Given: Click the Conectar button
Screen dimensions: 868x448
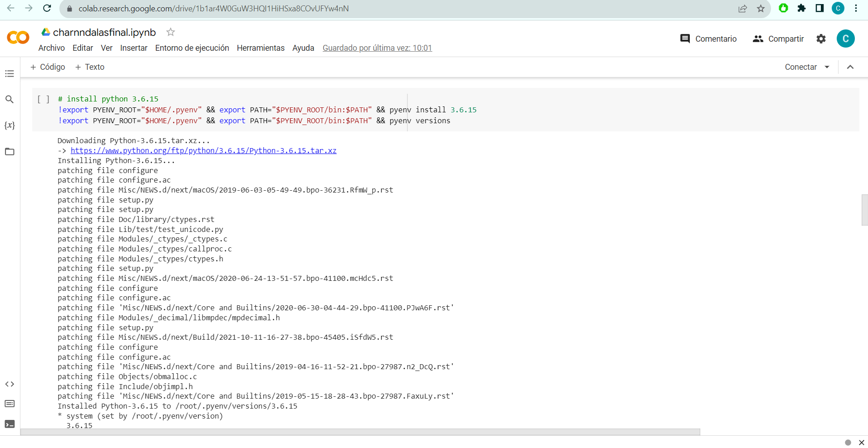Looking at the screenshot, I should pos(800,67).
